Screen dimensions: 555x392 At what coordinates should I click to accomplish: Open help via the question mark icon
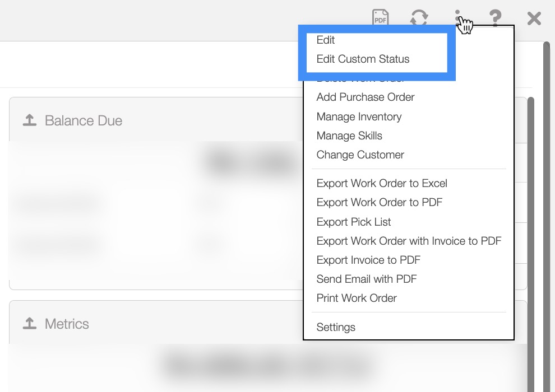coord(495,17)
